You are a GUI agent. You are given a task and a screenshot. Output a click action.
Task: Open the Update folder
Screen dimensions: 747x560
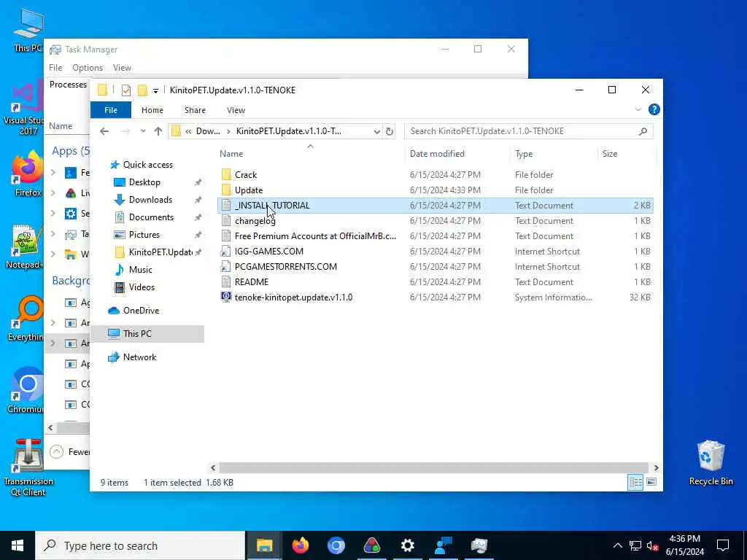[x=248, y=190]
